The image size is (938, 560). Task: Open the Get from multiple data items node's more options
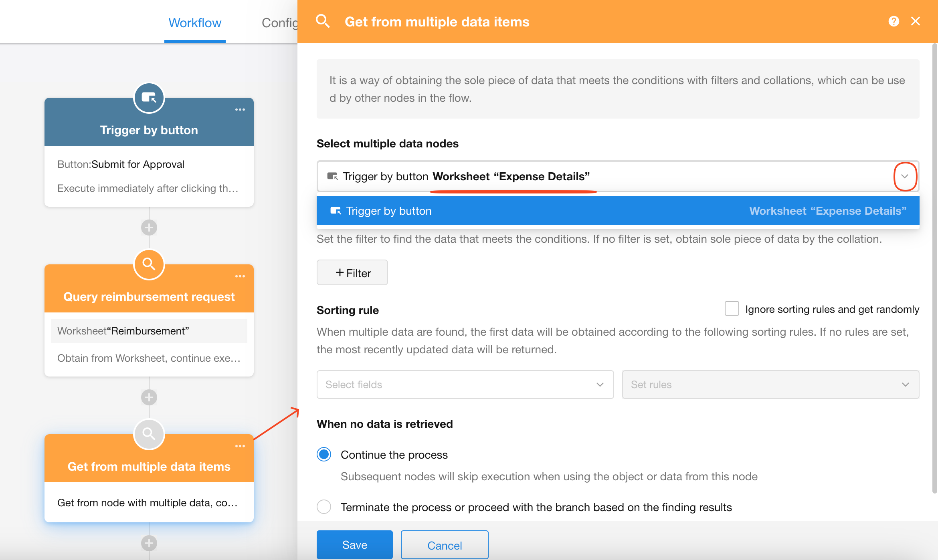pyautogui.click(x=240, y=446)
